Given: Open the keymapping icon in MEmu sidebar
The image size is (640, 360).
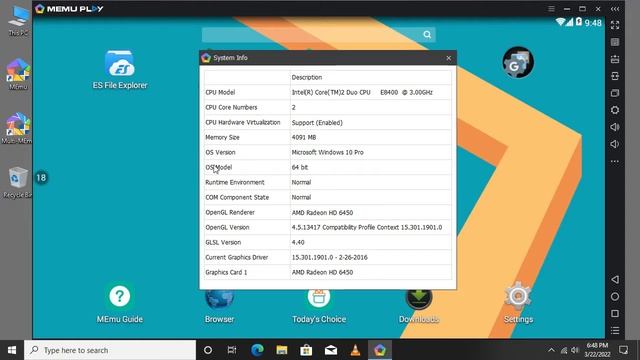Looking at the screenshot, I should (615, 42).
